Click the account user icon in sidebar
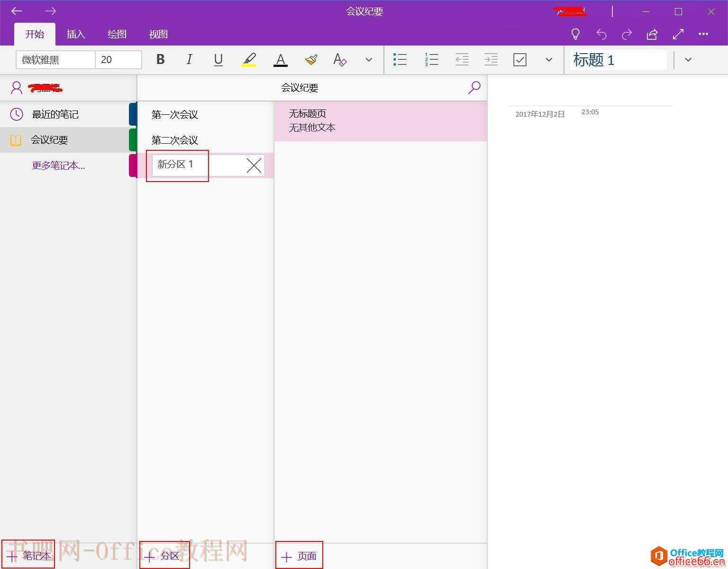Viewport: 728px width, 569px height. tap(17, 88)
